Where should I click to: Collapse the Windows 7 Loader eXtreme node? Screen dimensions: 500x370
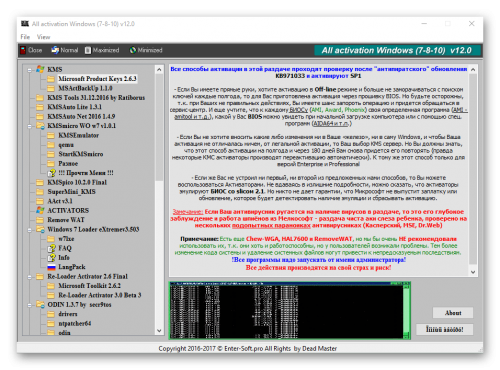[x=30, y=230]
